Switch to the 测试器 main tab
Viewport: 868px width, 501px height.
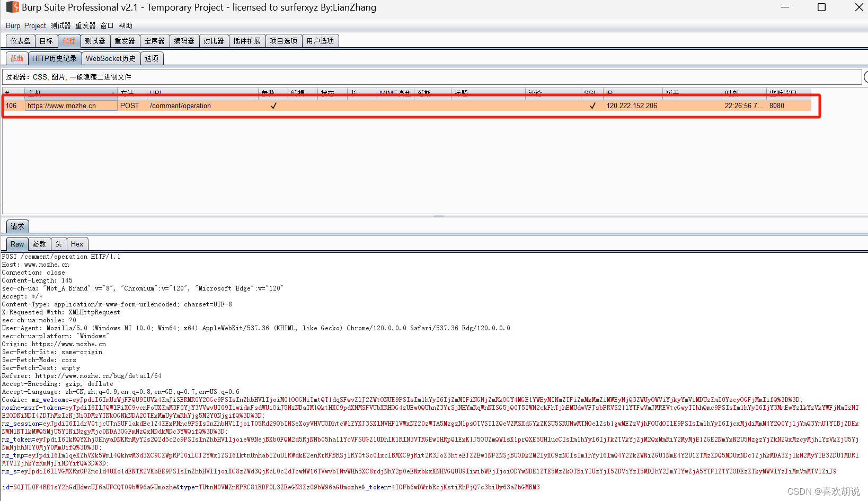pyautogui.click(x=95, y=40)
